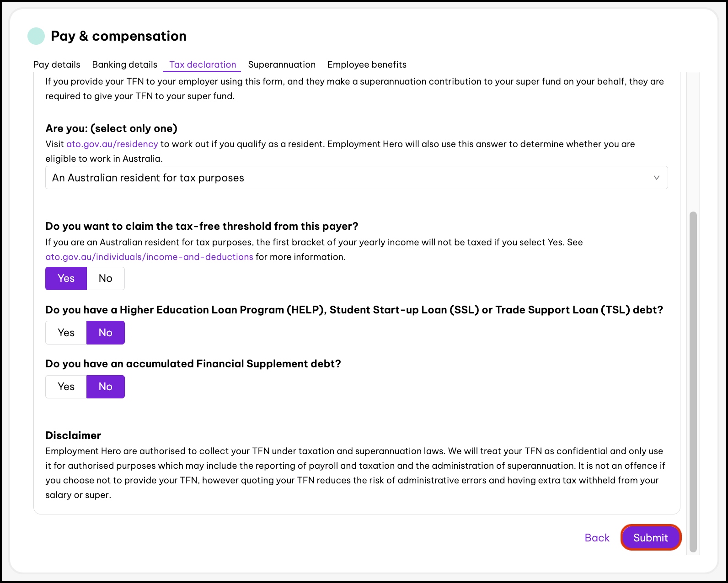Visit ato.gov.au/individuals/income-and-deductions link

pos(149,257)
